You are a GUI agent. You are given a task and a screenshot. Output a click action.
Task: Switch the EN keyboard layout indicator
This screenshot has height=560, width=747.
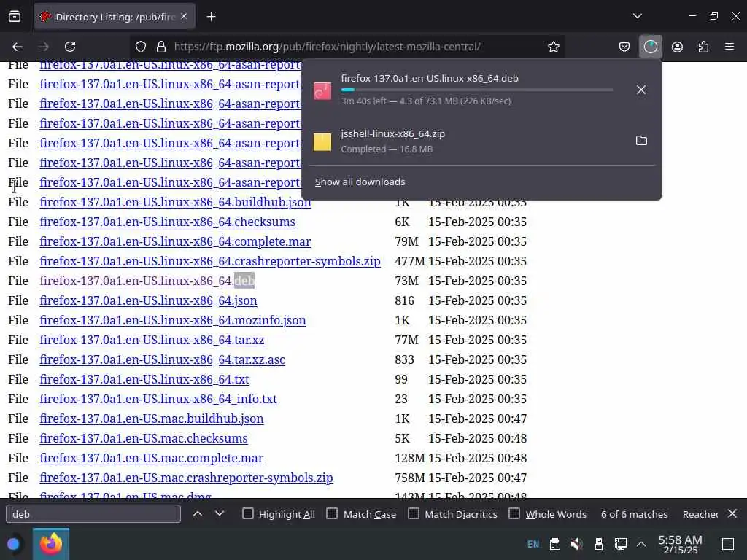click(533, 544)
